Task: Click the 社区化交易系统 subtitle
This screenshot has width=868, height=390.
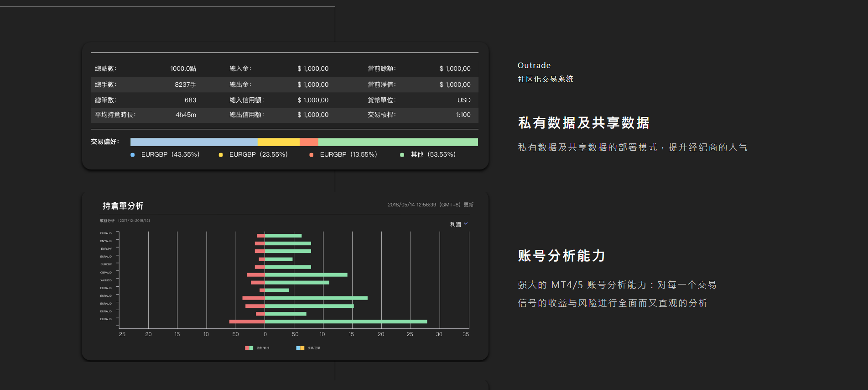Action: pos(546,79)
